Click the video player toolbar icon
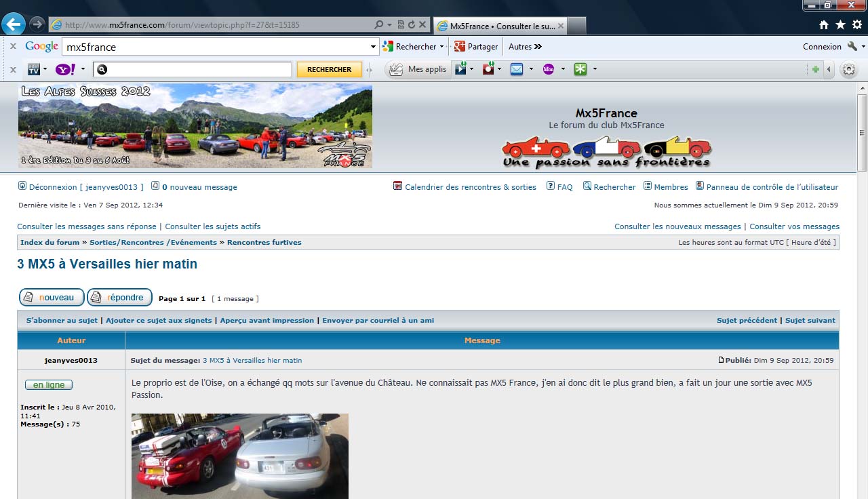 (460, 69)
